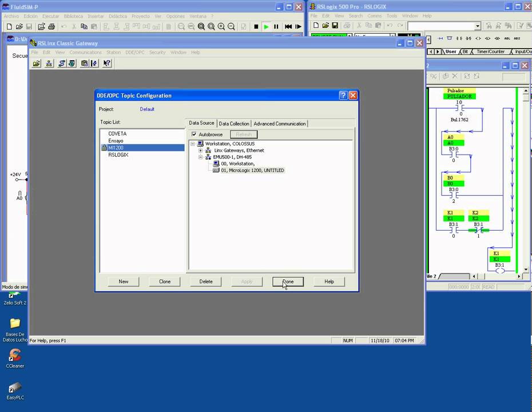Toggle the Autobrowse checkbox
This screenshot has height=412, width=532.
pyautogui.click(x=194, y=134)
